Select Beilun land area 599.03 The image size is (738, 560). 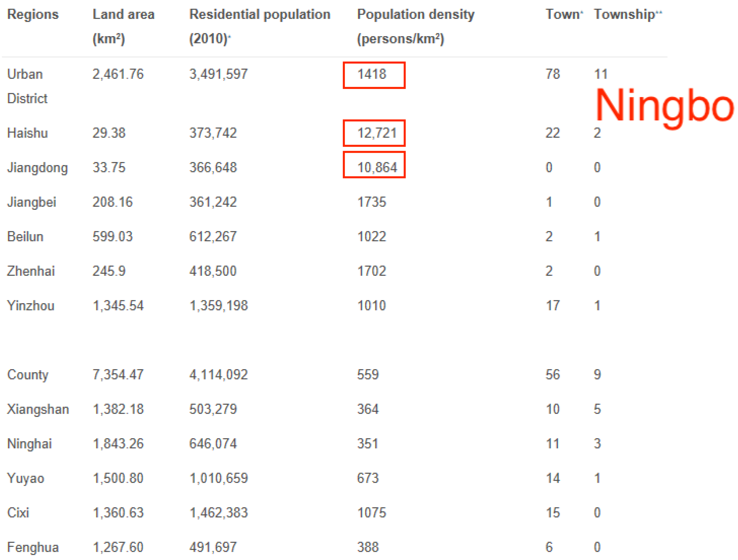click(x=113, y=236)
